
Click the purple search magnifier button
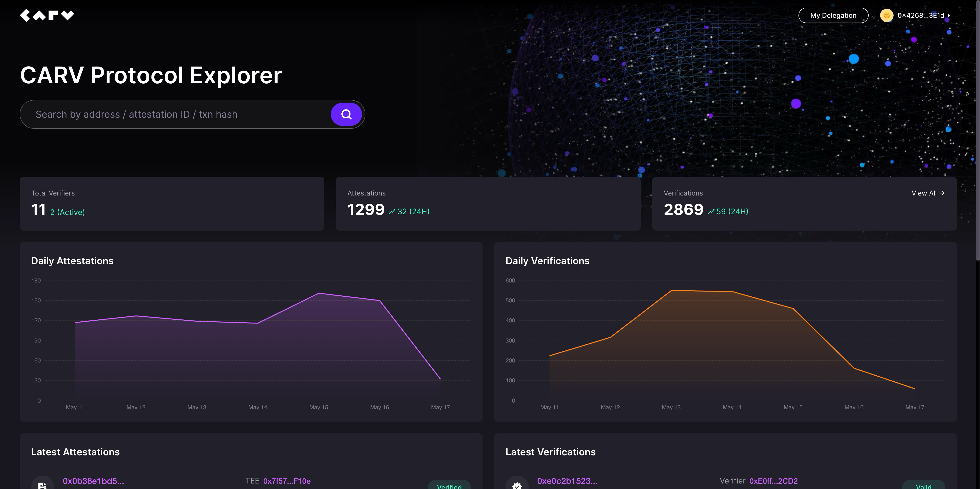pos(346,114)
